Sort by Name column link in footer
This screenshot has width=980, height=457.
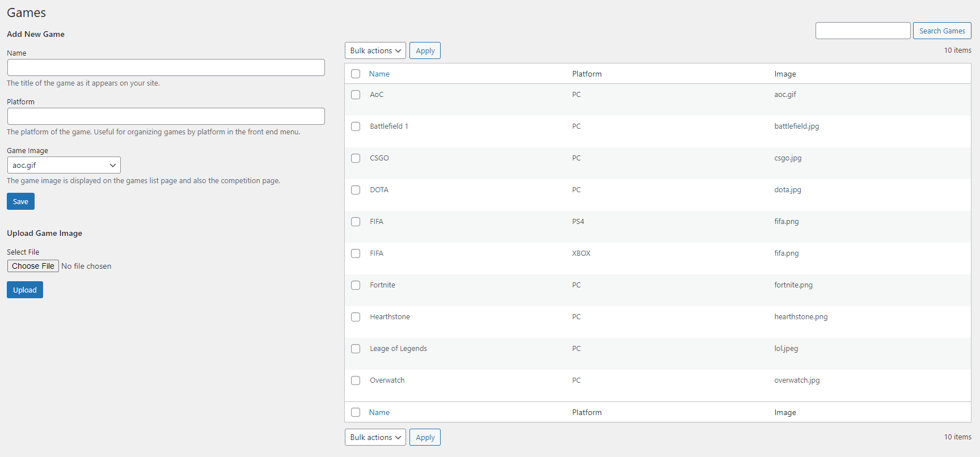coord(379,412)
